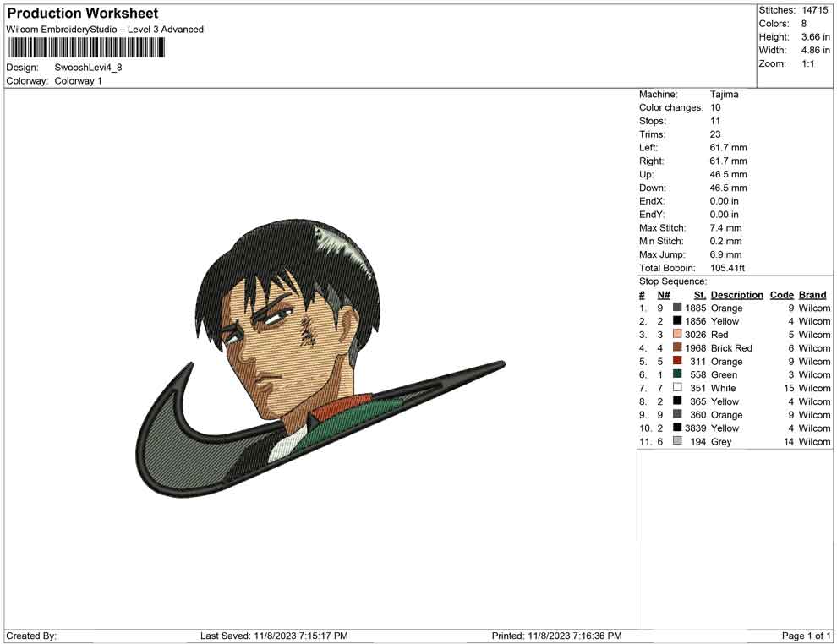This screenshot has height=644, width=837.
Task: Click the Colors value '8'
Action: click(804, 24)
